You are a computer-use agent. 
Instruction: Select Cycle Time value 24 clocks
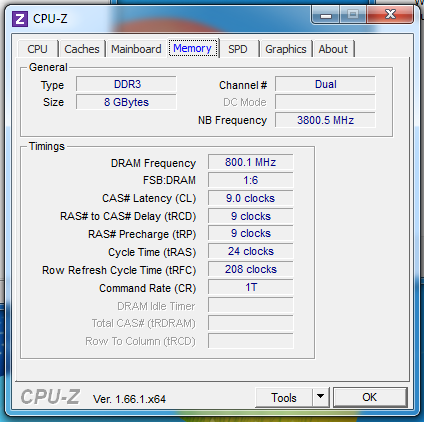pyautogui.click(x=251, y=251)
